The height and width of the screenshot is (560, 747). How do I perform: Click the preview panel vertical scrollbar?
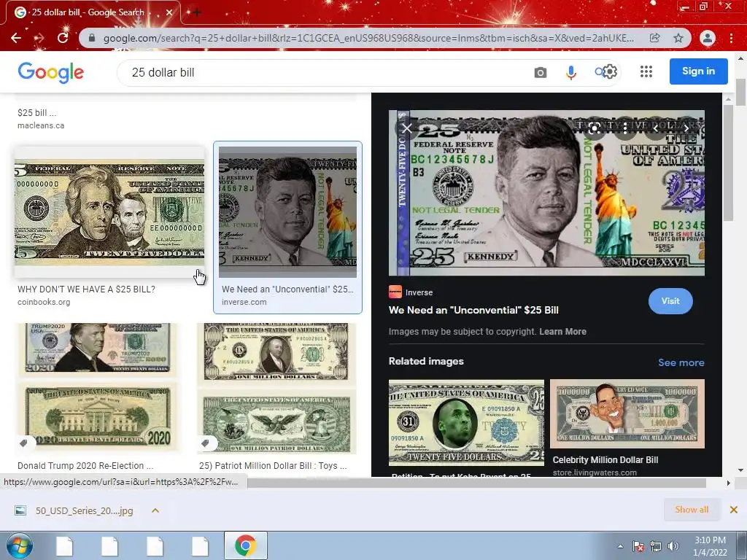tap(728, 162)
